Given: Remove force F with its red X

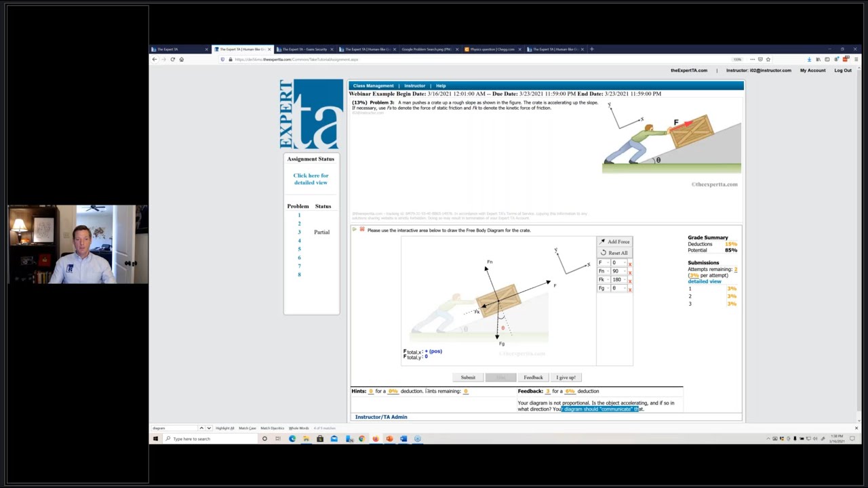Looking at the screenshot, I should (x=630, y=264).
